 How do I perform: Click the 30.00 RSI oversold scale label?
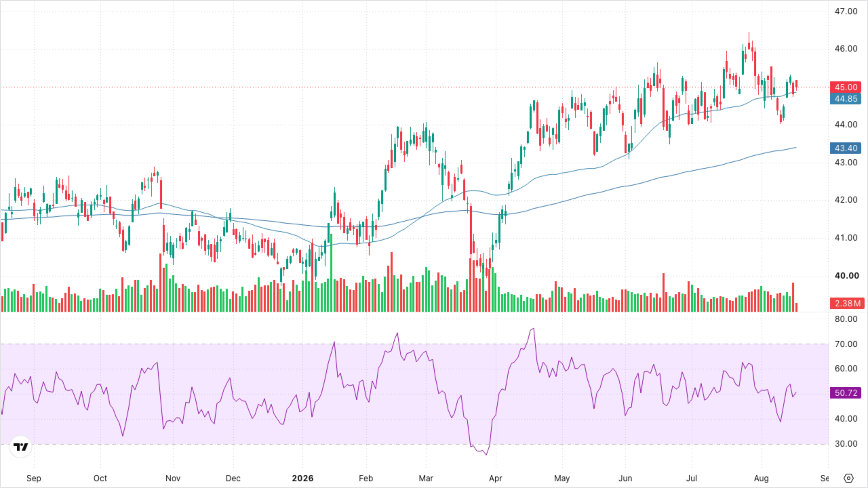click(846, 444)
